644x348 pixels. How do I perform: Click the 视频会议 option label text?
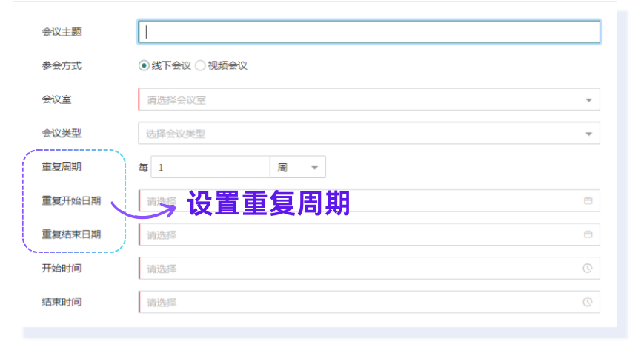pyautogui.click(x=228, y=66)
